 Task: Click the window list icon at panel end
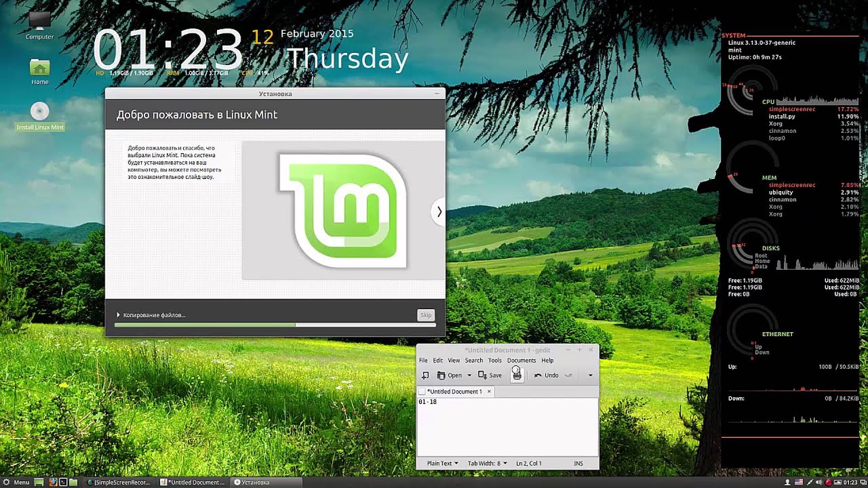click(x=863, y=483)
